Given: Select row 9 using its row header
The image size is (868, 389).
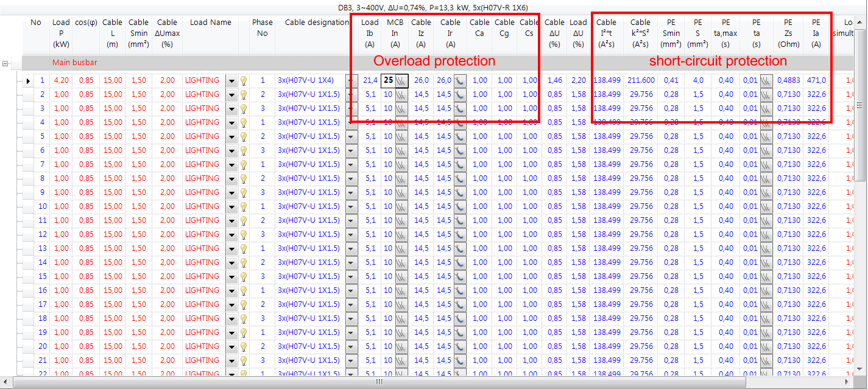Looking at the screenshot, I should (x=28, y=192).
